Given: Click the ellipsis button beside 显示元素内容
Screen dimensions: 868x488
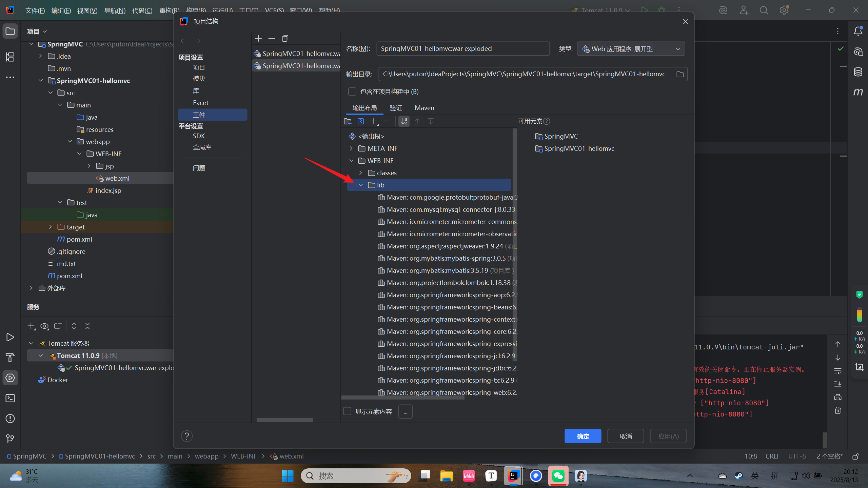Looking at the screenshot, I should point(405,412).
